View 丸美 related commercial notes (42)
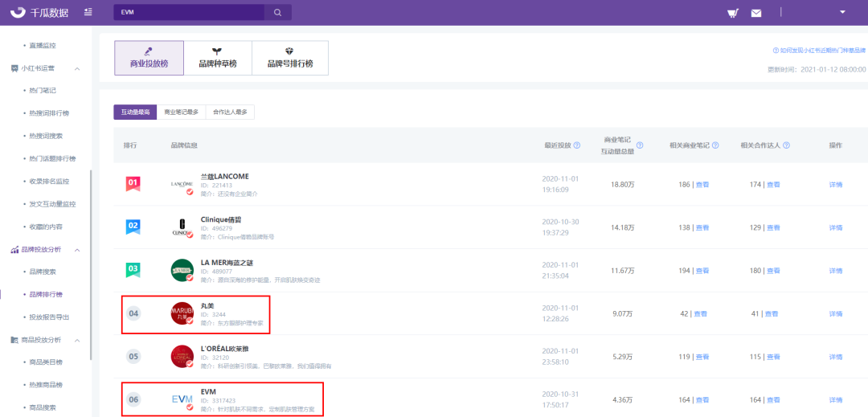 [x=700, y=314]
